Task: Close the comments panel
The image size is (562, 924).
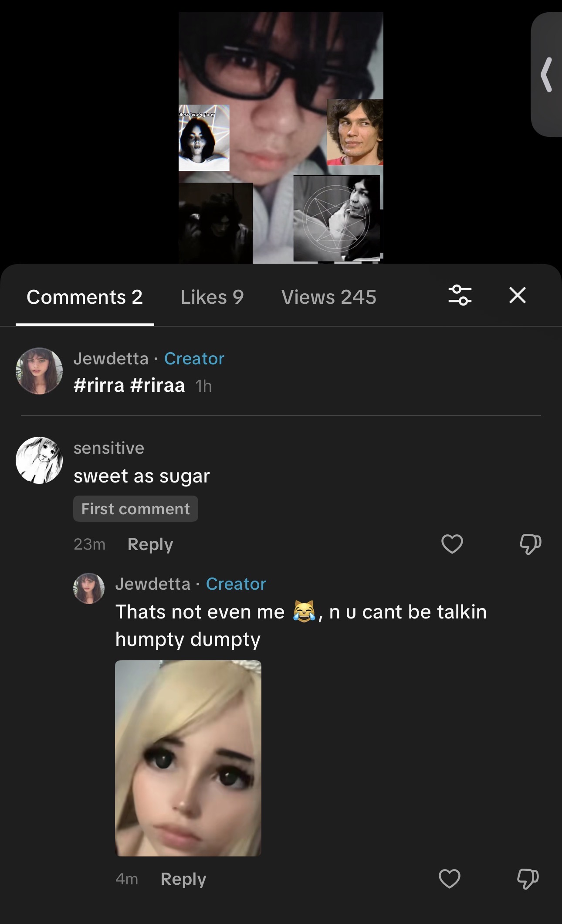Action: point(518,295)
